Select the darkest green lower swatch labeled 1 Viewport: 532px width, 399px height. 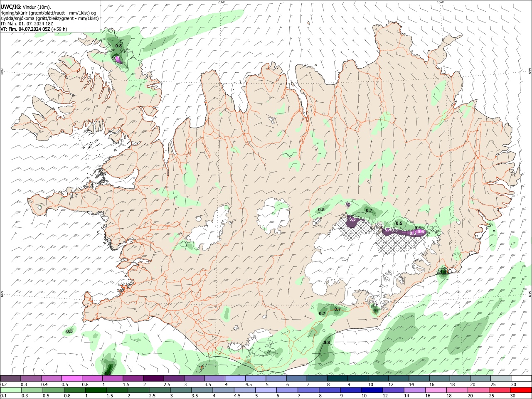pyautogui.click(x=96, y=390)
